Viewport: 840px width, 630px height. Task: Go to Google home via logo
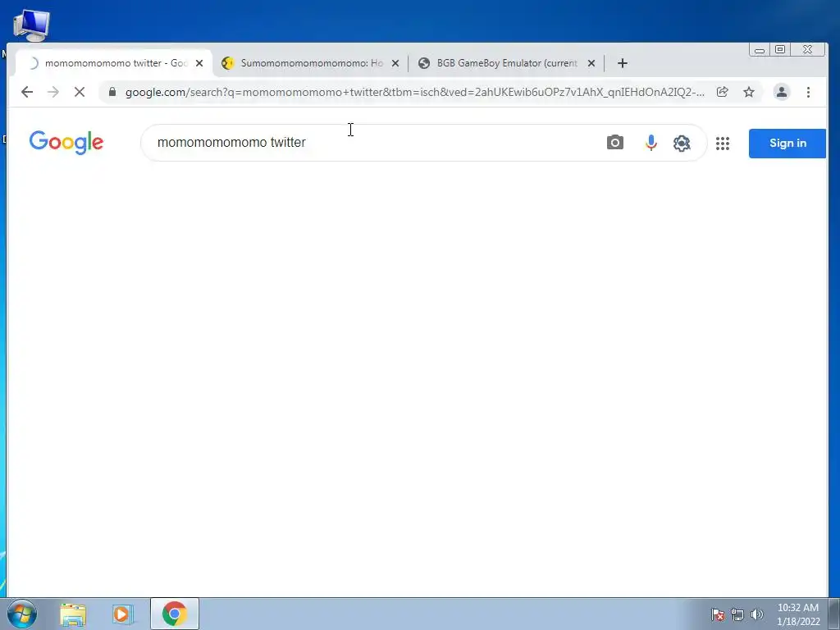click(66, 143)
